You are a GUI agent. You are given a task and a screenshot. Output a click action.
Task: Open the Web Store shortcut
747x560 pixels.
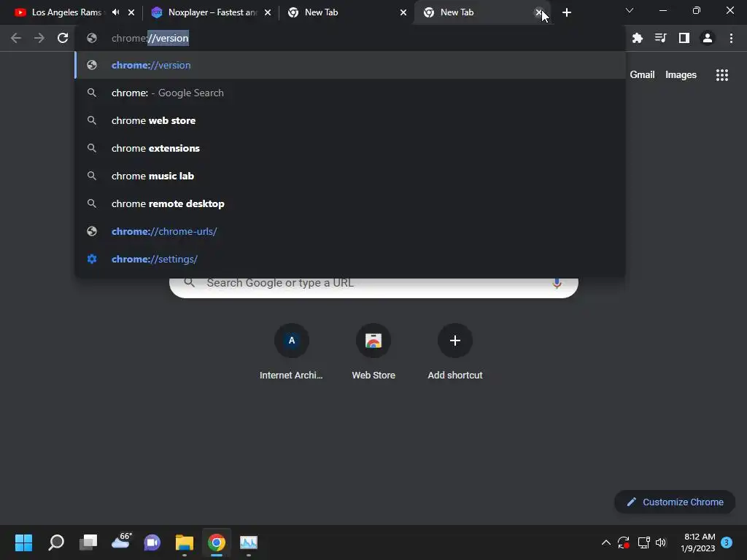tap(373, 352)
